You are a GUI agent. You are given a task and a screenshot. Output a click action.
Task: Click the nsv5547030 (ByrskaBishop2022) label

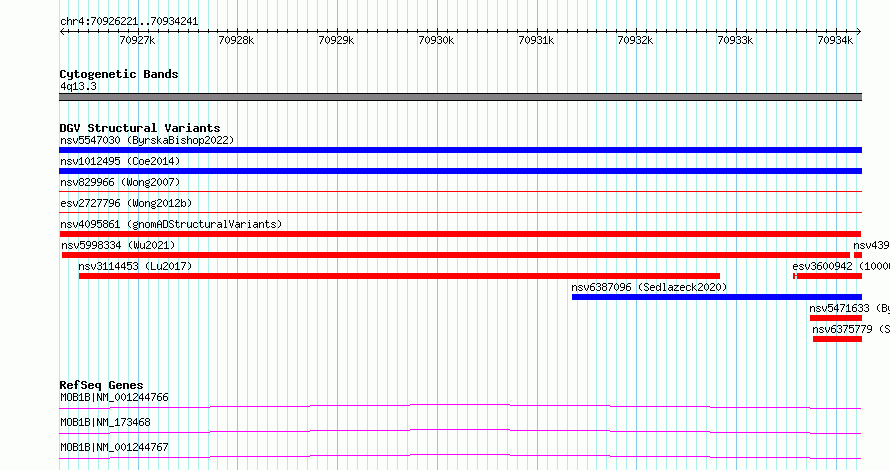tap(147, 140)
